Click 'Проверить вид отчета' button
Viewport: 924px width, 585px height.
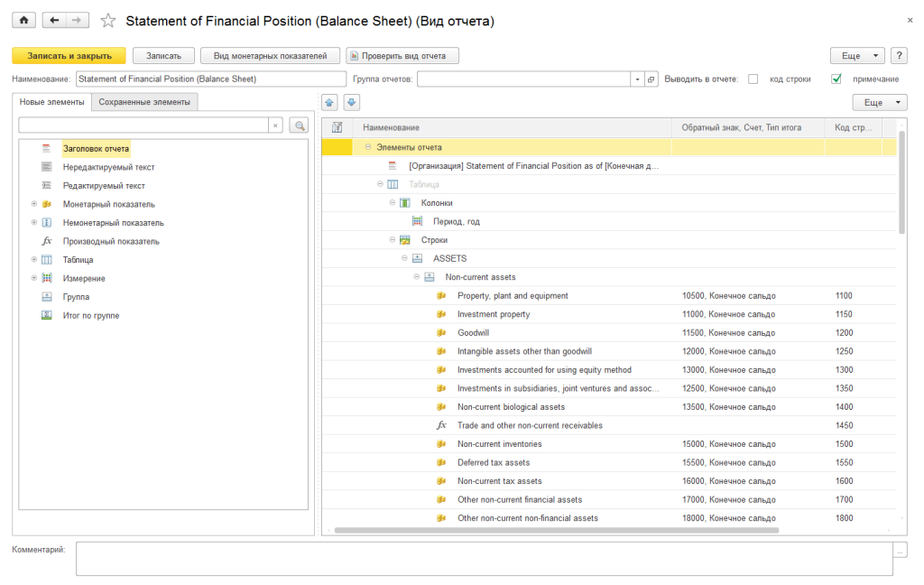click(x=402, y=56)
